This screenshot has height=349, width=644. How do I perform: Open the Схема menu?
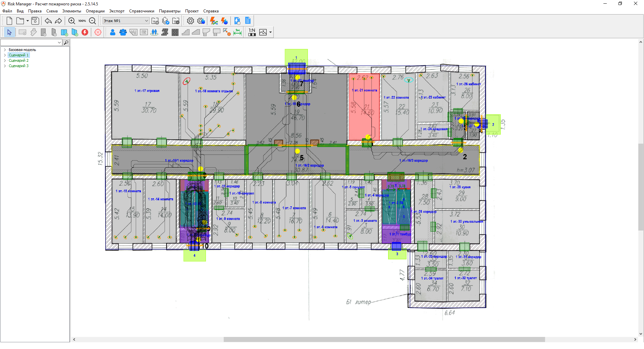click(52, 11)
